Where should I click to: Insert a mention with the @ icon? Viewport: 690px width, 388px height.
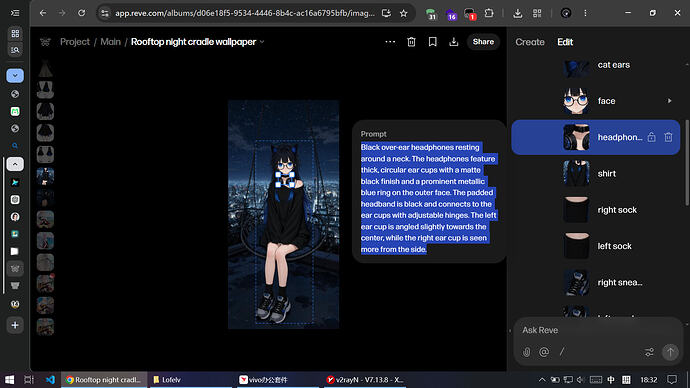(x=544, y=352)
